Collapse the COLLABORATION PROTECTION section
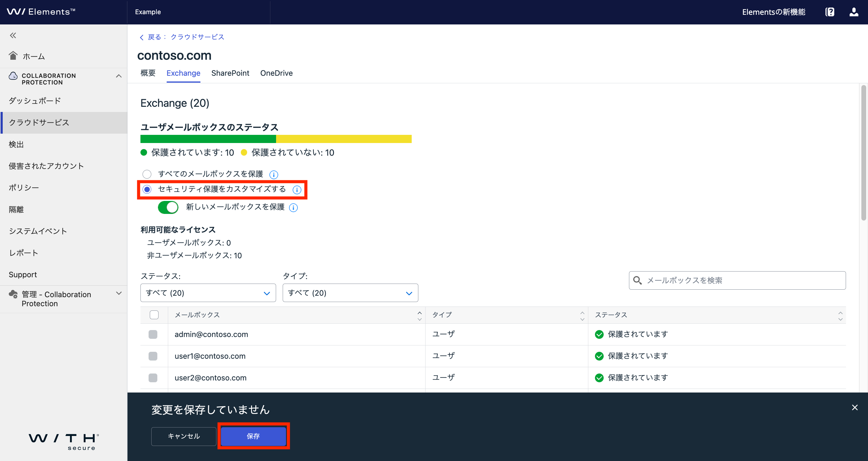Screen dimensions: 868x461 point(119,76)
